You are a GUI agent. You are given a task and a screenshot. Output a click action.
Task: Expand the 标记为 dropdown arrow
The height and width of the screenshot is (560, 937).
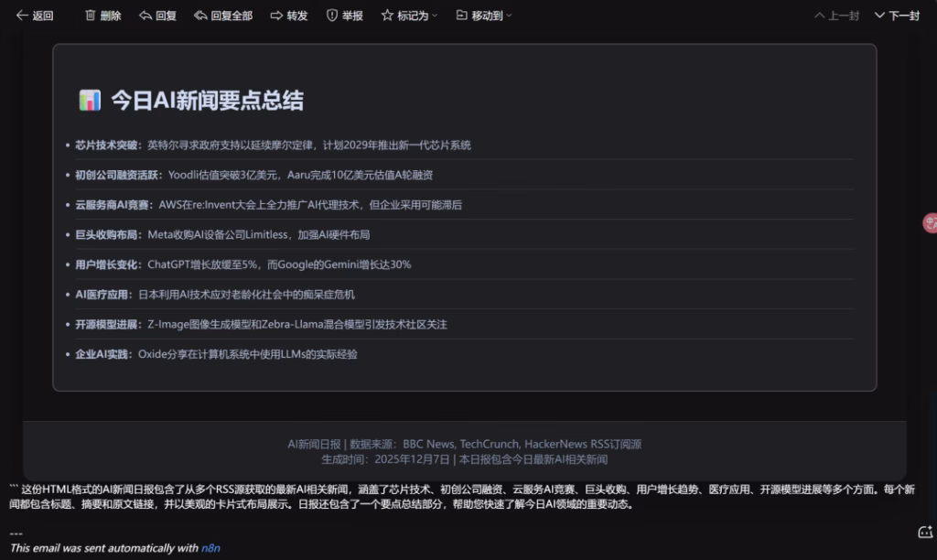click(435, 16)
